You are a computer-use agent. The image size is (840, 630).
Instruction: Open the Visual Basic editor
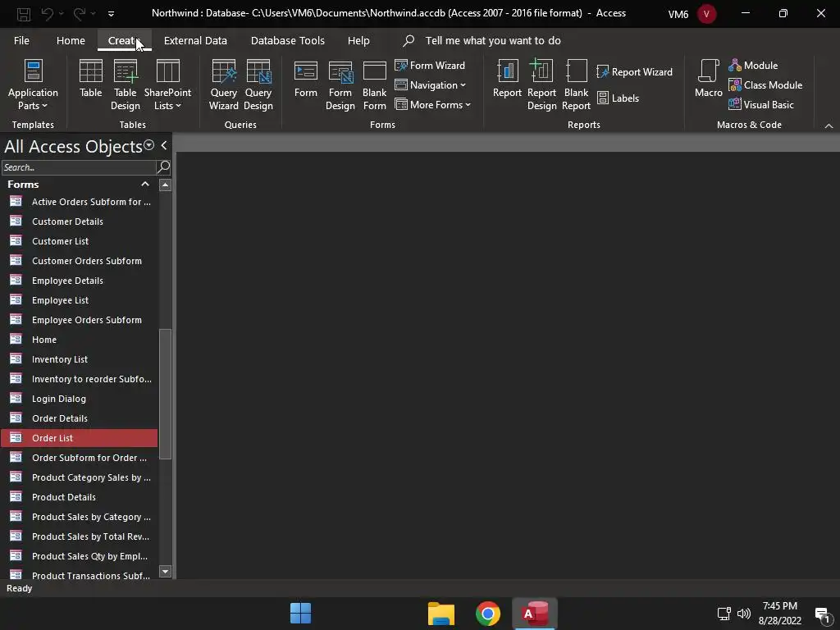760,105
